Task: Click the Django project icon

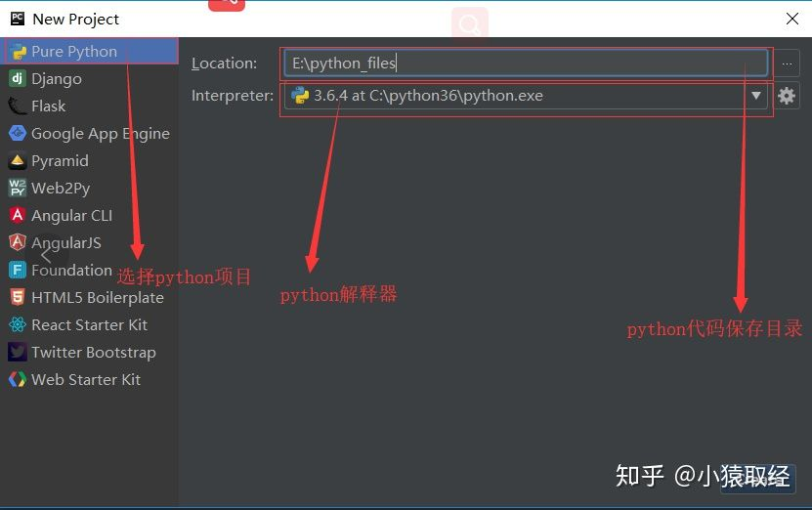Action: pos(17,79)
